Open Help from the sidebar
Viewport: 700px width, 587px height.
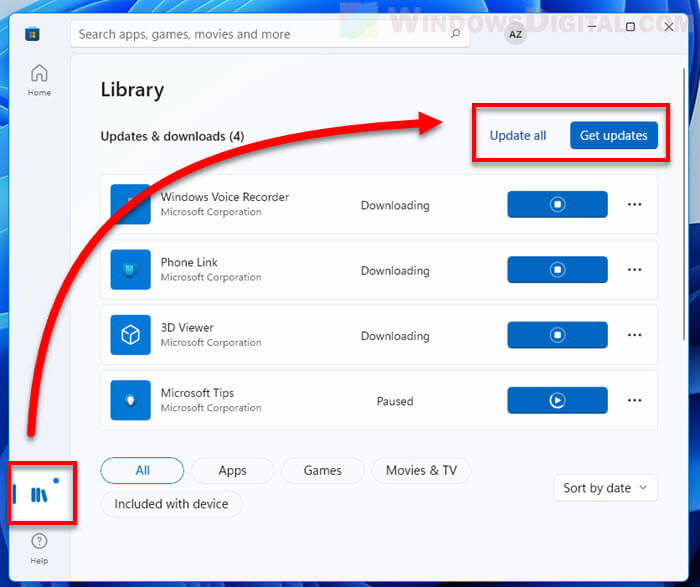point(39,548)
